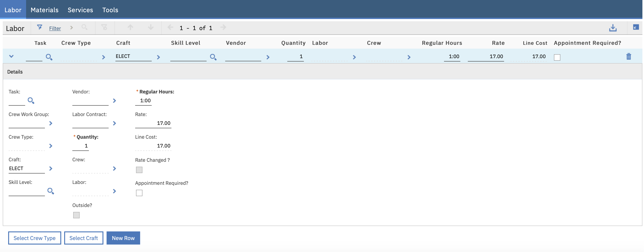
Task: Open Vendor detail menu arrow in Details
Action: [x=115, y=101]
